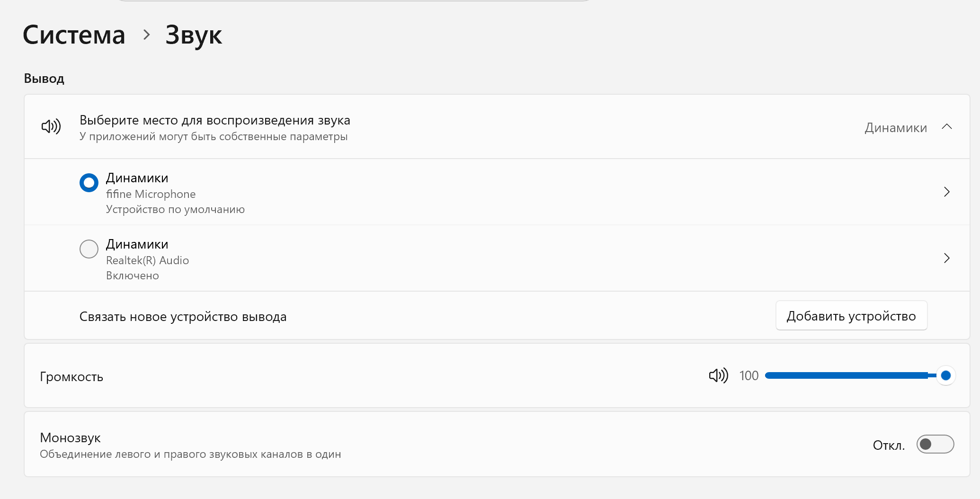This screenshot has height=499, width=980.
Task: Click the Динамики fifine Microphone device name
Action: coord(137,178)
